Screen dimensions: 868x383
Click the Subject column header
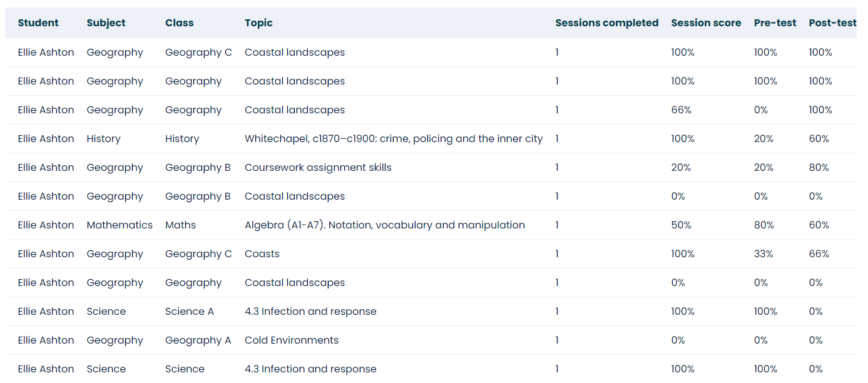(106, 23)
